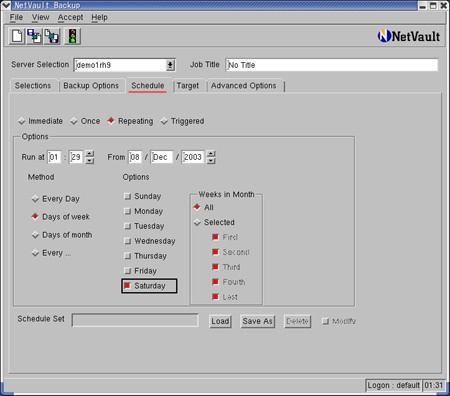
Task: Click the From month field showing Dec
Action: point(162,157)
